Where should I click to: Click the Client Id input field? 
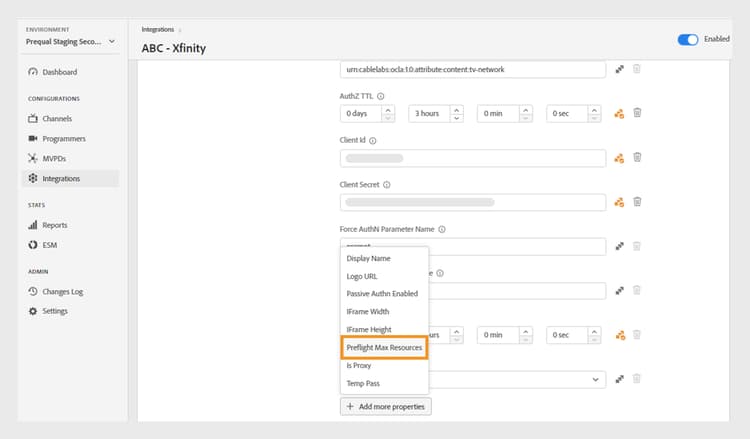(473, 158)
